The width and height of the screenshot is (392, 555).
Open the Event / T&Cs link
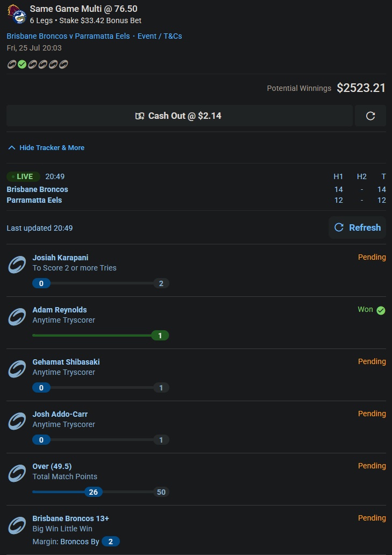[160, 36]
